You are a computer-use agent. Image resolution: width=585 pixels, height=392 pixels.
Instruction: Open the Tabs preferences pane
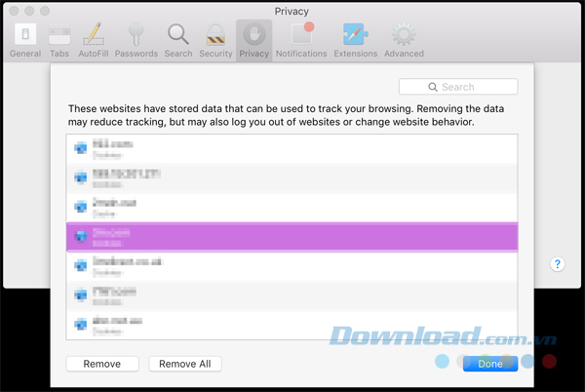(x=59, y=40)
